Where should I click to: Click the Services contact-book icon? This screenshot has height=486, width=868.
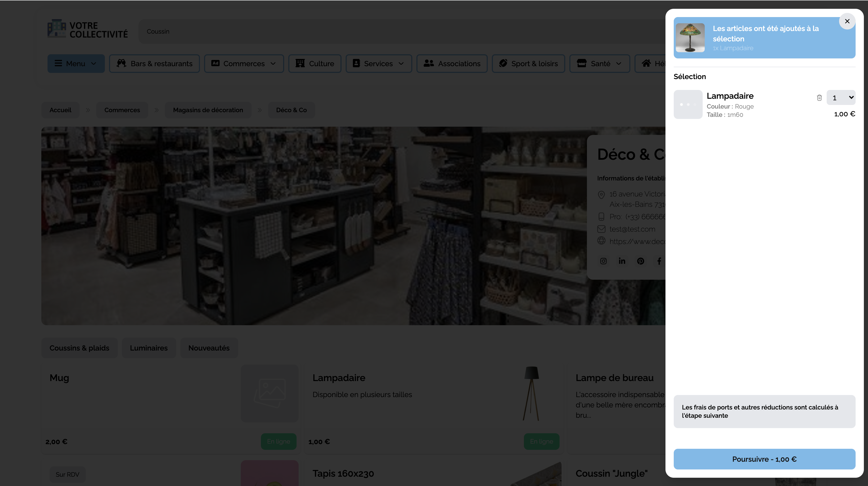tap(356, 63)
